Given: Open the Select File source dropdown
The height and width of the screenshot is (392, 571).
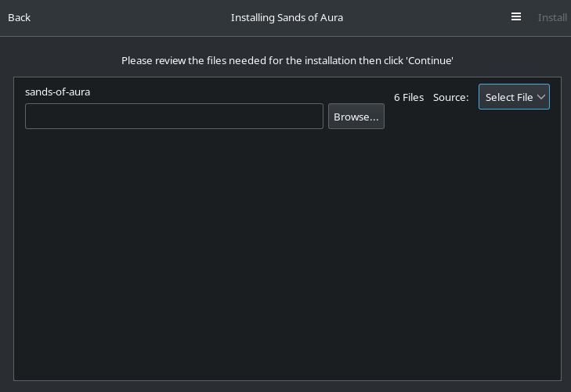Looking at the screenshot, I should pos(514,97).
